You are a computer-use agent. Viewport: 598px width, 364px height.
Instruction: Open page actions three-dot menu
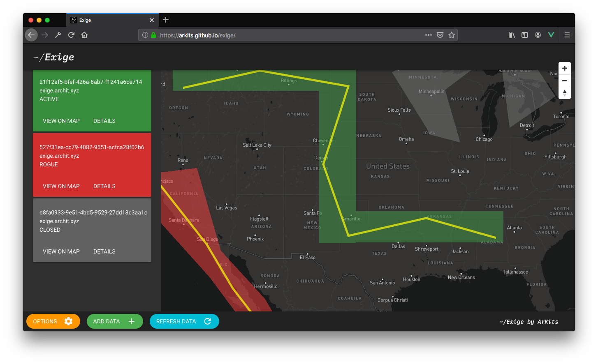(429, 35)
